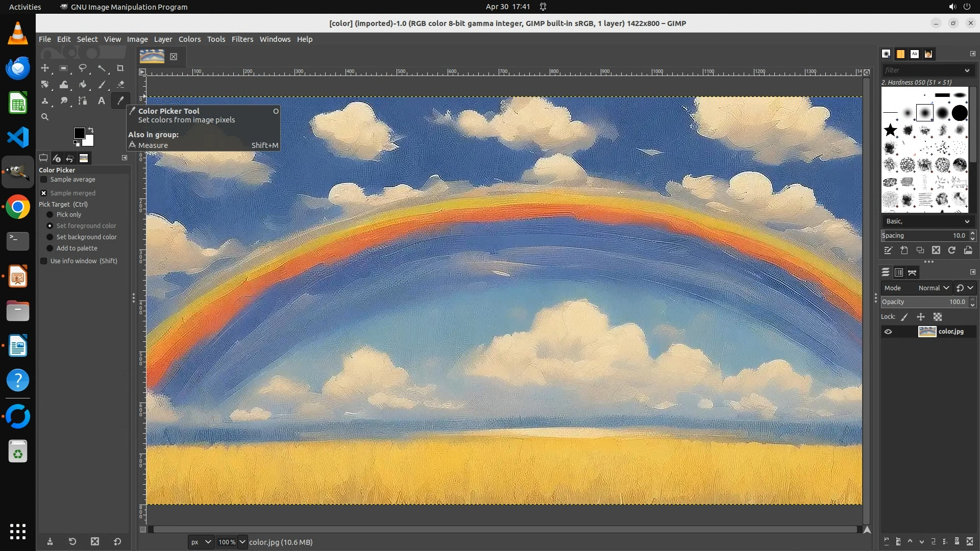The height and width of the screenshot is (551, 980).
Task: Select the Bucket Fill tool
Action: (x=83, y=85)
